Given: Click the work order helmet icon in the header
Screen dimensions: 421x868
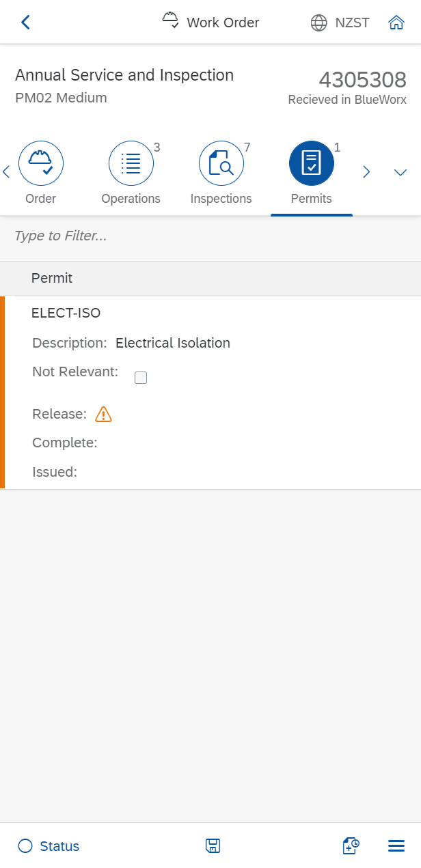Looking at the screenshot, I should coord(171,20).
